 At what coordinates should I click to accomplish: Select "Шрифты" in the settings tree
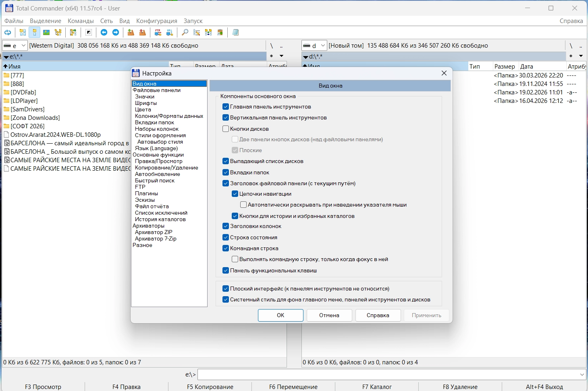tap(146, 103)
